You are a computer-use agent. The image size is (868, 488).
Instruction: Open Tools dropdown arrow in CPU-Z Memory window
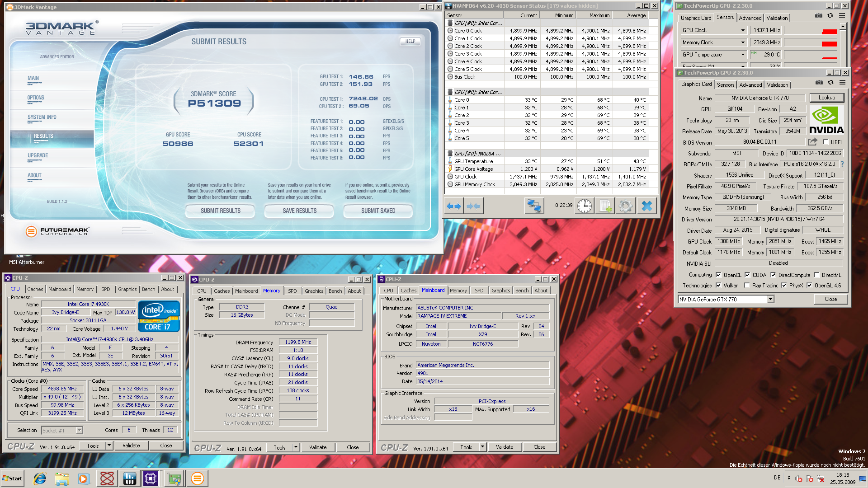tap(296, 447)
